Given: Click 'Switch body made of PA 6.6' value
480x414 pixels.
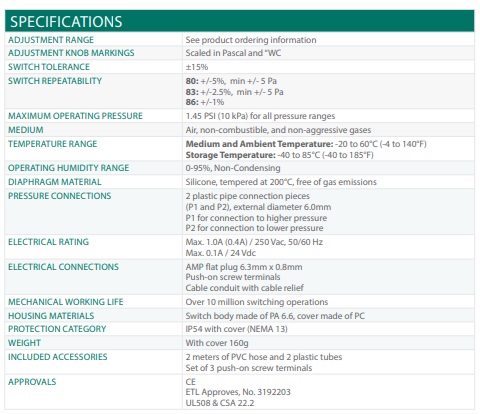Looking at the screenshot, I should tap(275, 316).
